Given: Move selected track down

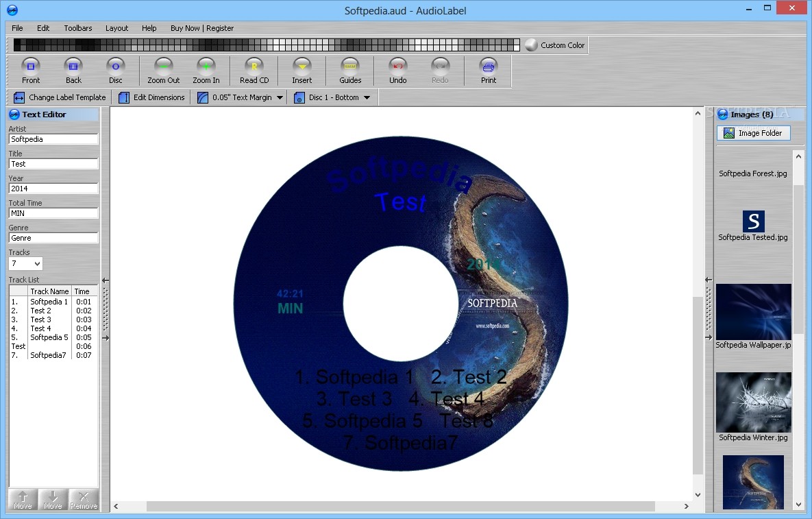Looking at the screenshot, I should point(53,500).
